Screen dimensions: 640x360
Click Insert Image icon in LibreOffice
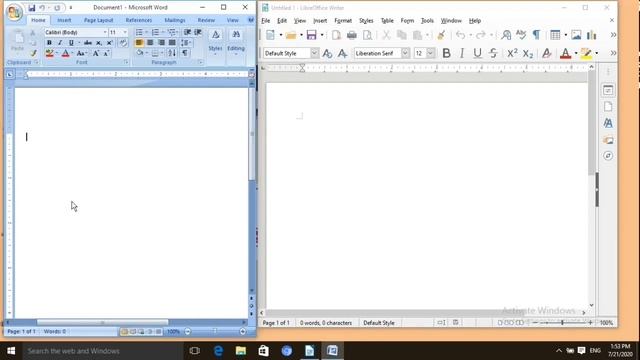coord(576,35)
